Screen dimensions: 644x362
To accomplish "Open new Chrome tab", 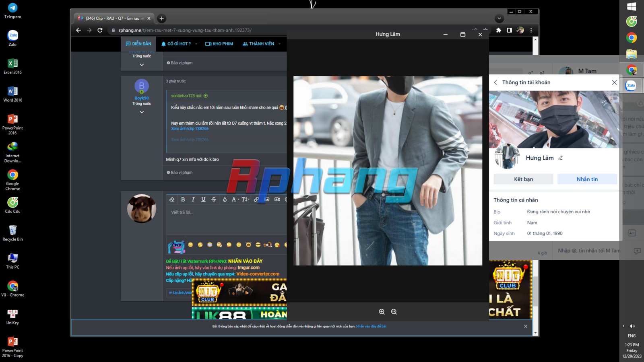I will coord(161,19).
